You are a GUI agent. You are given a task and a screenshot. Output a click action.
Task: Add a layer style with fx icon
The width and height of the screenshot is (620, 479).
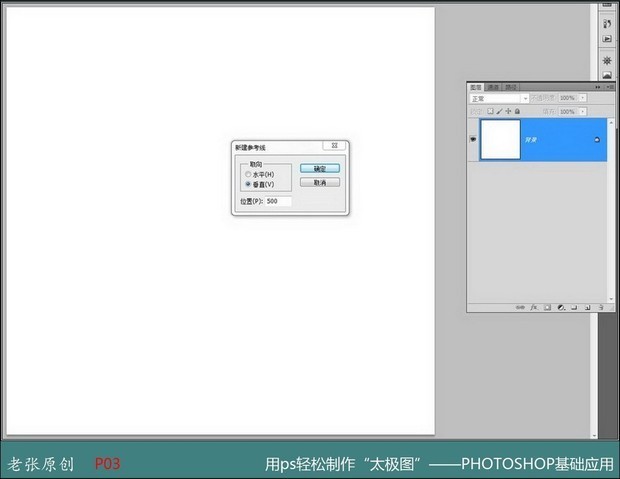pos(534,307)
